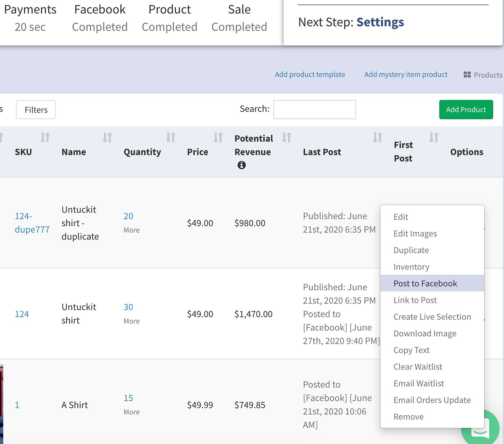Image resolution: width=504 pixels, height=444 pixels.
Task: Open the Settings next step link
Action: tap(380, 22)
